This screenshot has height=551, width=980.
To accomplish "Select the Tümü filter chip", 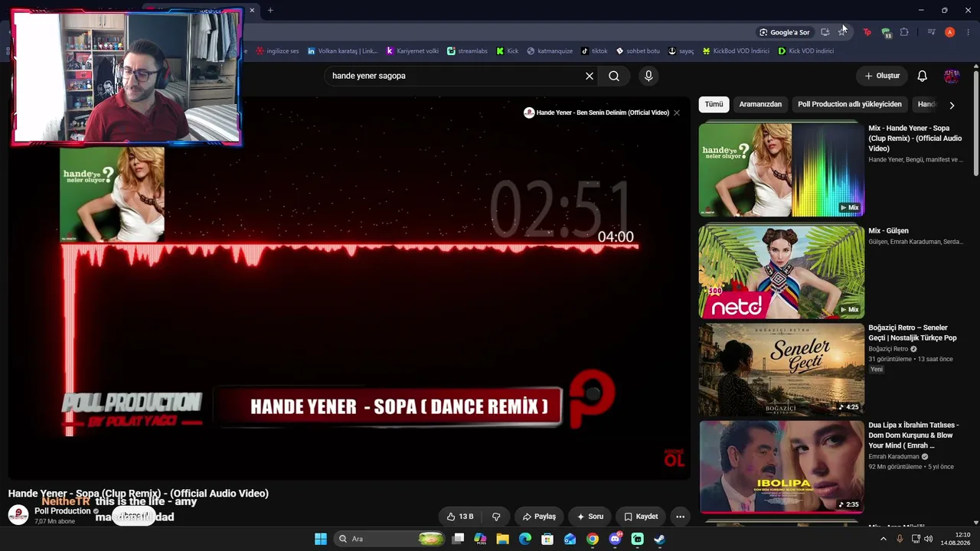I will tap(714, 104).
